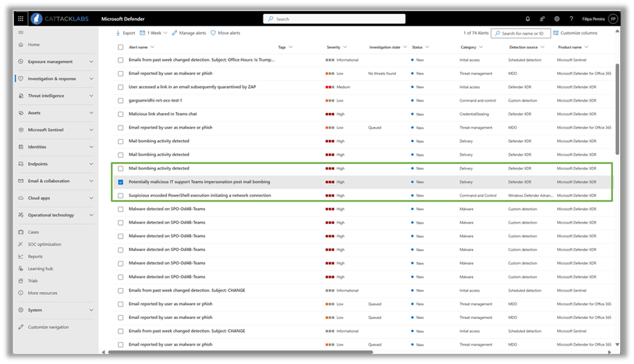This screenshot has height=364, width=634.
Task: Open the app launcher waffle icon
Action: (x=20, y=18)
